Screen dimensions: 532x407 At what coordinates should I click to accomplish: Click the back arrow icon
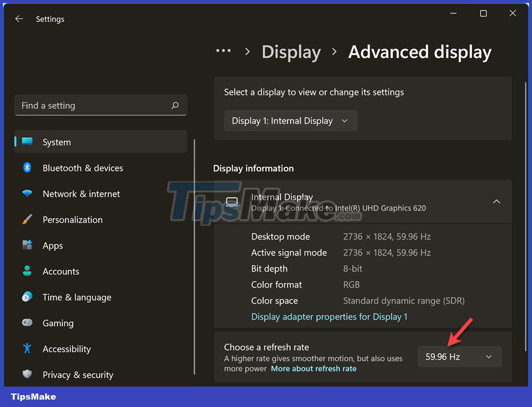19,19
